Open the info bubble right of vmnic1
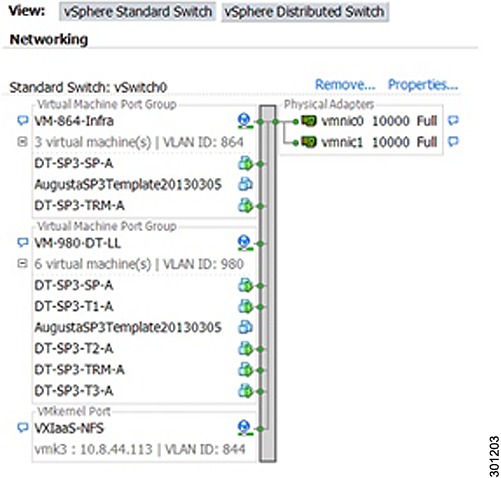501x478 pixels. pos(453,142)
